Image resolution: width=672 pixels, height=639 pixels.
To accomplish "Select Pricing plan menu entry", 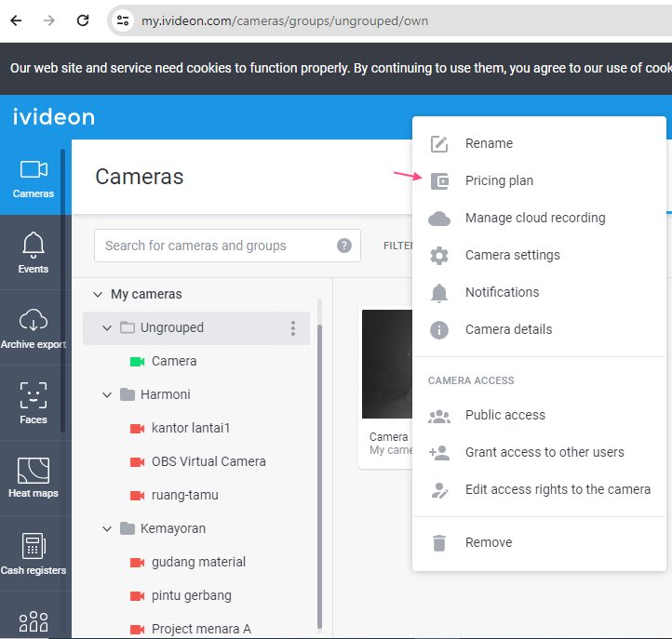I will tap(539, 180).
